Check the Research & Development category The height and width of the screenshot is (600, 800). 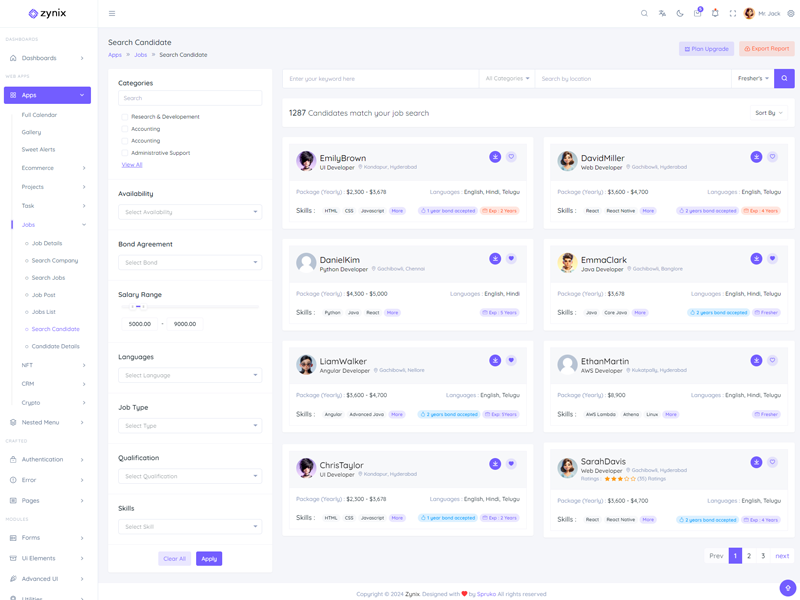click(x=125, y=117)
